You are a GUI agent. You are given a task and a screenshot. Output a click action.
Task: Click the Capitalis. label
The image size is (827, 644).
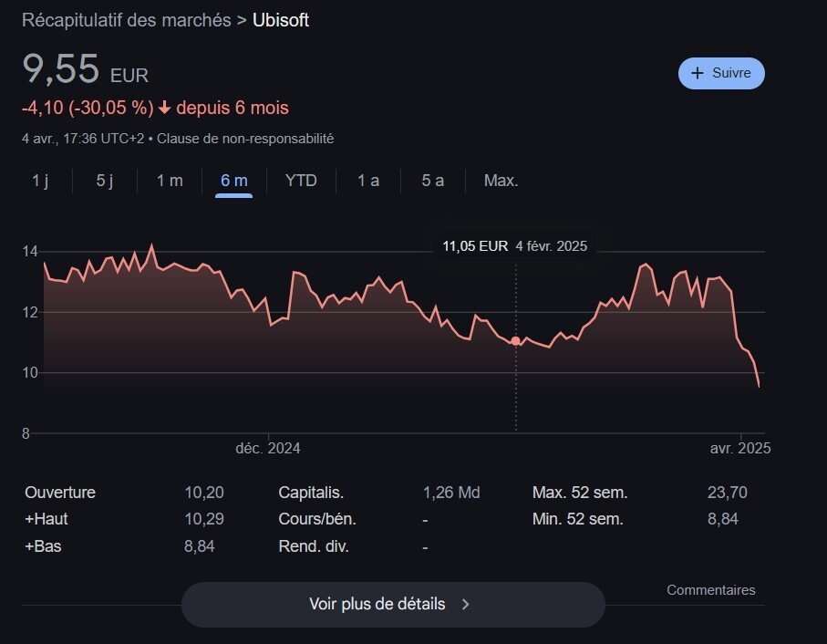tap(311, 493)
